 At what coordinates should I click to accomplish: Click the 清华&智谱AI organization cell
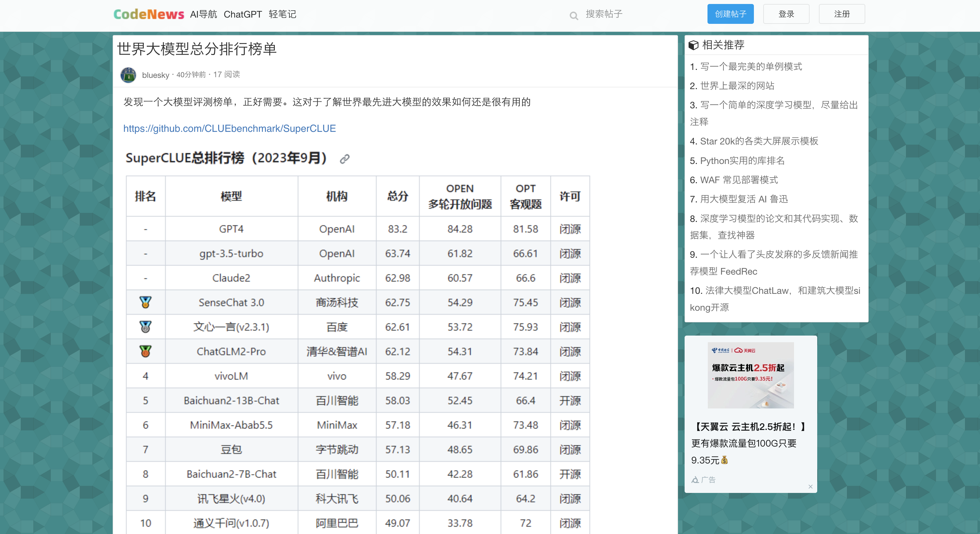tap(337, 351)
